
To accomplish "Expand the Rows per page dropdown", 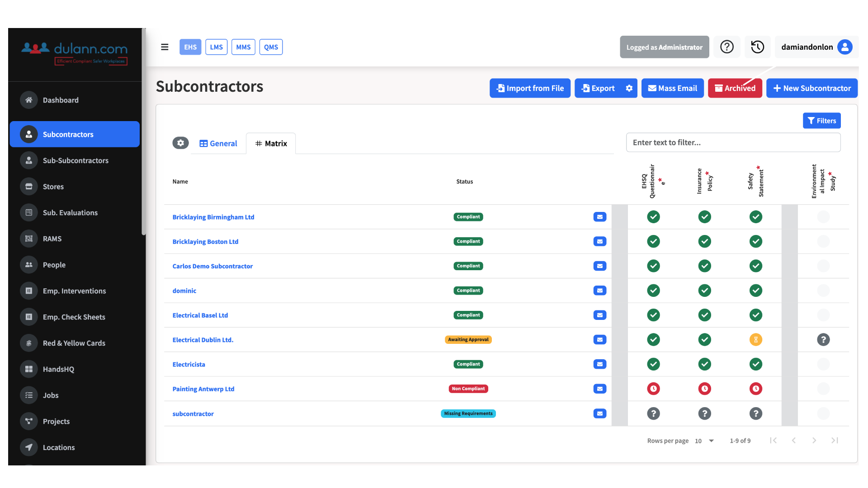I will point(704,441).
